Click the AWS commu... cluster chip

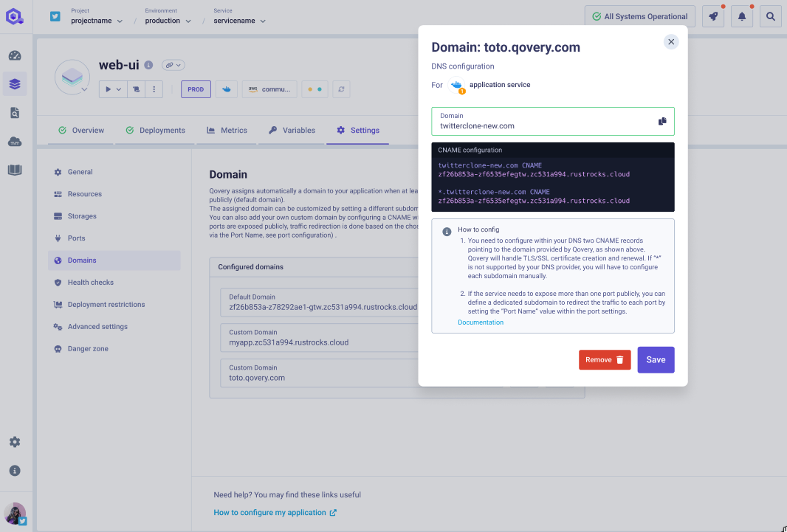[x=269, y=89]
